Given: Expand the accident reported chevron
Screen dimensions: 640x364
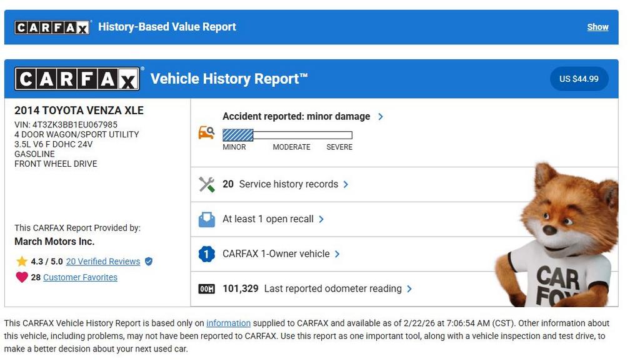Looking at the screenshot, I should tap(381, 117).
